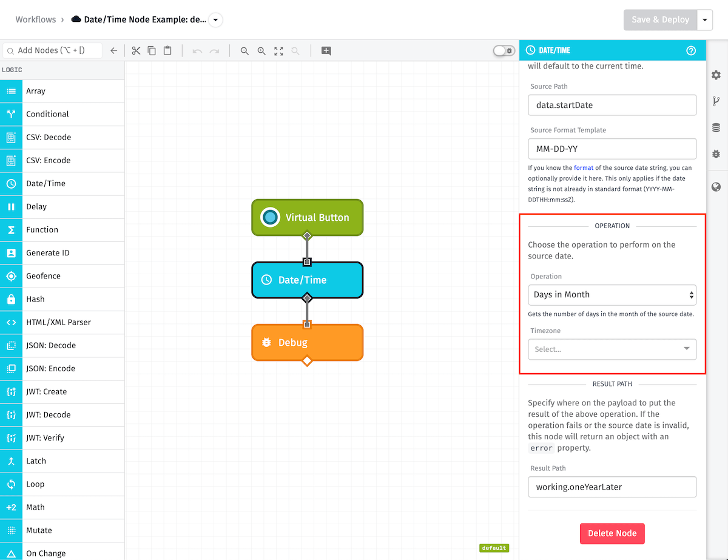This screenshot has width=728, height=560.
Task: Select the Delay node in the palette
Action: [x=62, y=206]
